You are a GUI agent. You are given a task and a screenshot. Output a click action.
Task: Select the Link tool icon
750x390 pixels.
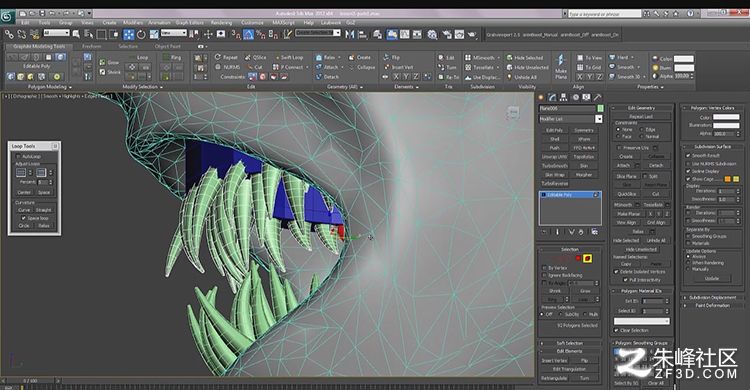9,34
